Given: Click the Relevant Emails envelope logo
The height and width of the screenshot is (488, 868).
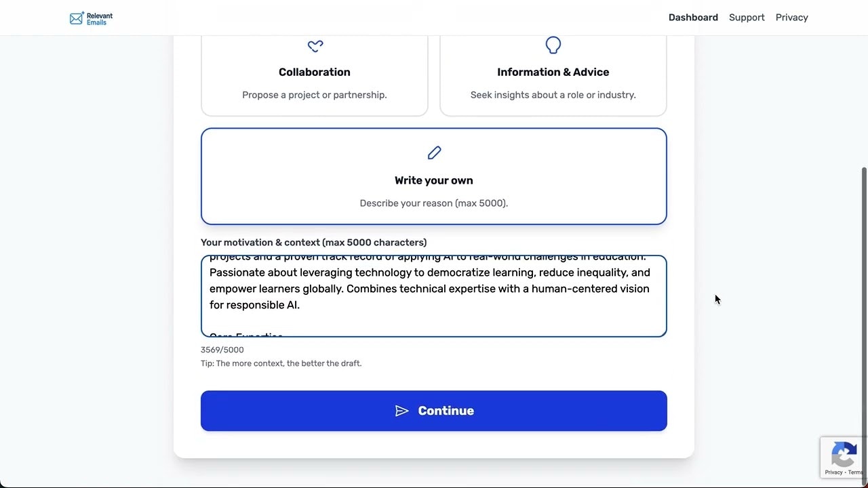Looking at the screenshot, I should click(77, 17).
